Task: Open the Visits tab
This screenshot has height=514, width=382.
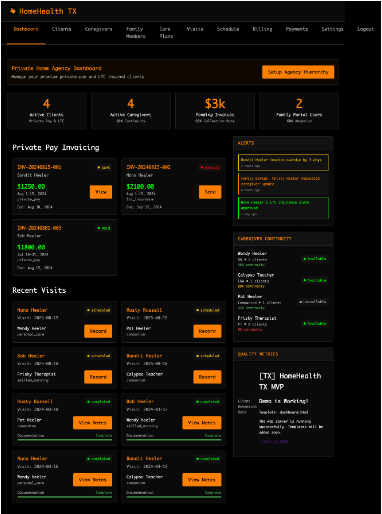Action: (195, 29)
